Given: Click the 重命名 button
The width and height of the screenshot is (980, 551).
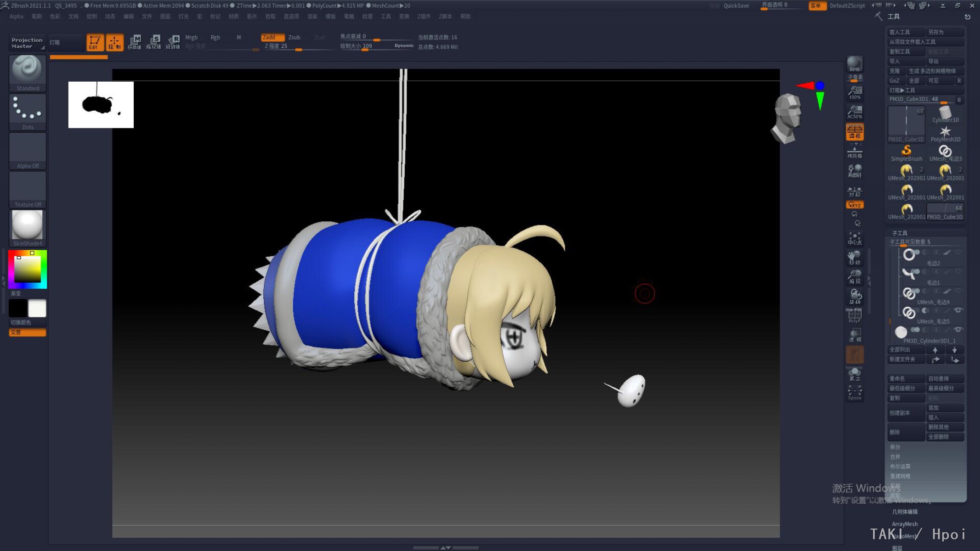Looking at the screenshot, I should point(906,379).
